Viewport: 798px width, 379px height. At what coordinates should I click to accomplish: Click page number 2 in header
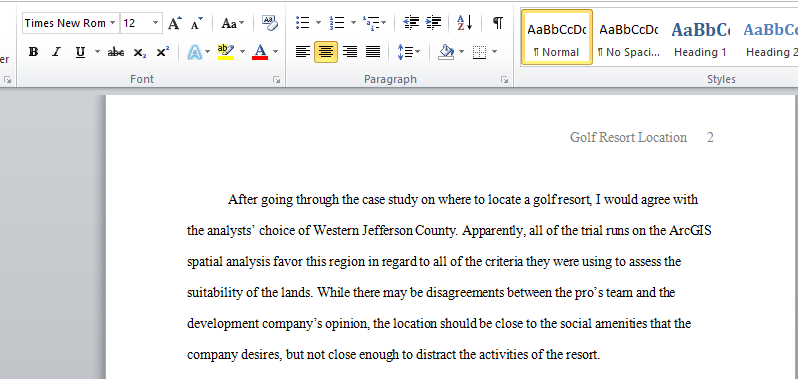pyautogui.click(x=710, y=137)
